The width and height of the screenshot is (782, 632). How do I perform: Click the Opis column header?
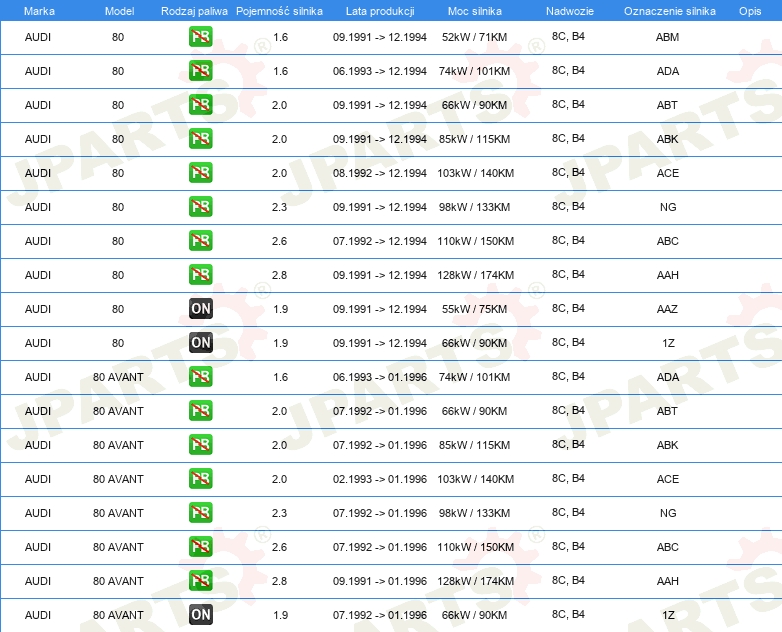pyautogui.click(x=750, y=11)
